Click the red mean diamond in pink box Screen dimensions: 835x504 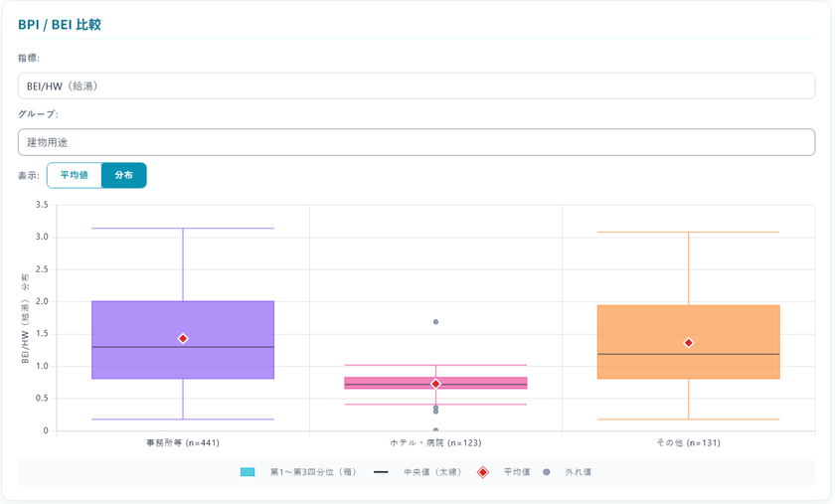pos(435,384)
